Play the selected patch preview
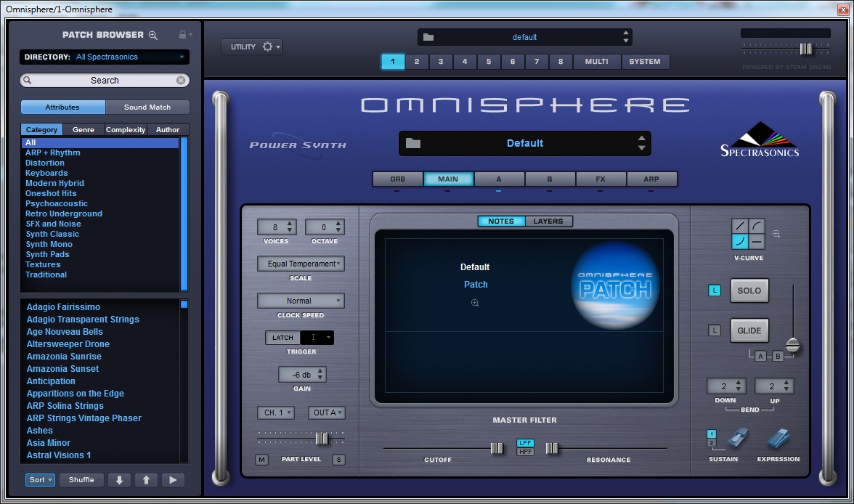Screen dimensions: 854x504 point(173,480)
